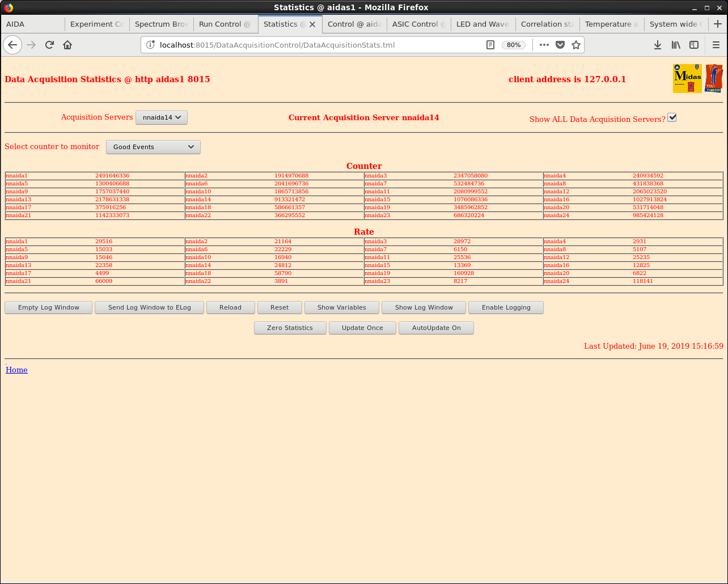Click the browser reload page icon
The width and height of the screenshot is (728, 584).
pos(49,45)
